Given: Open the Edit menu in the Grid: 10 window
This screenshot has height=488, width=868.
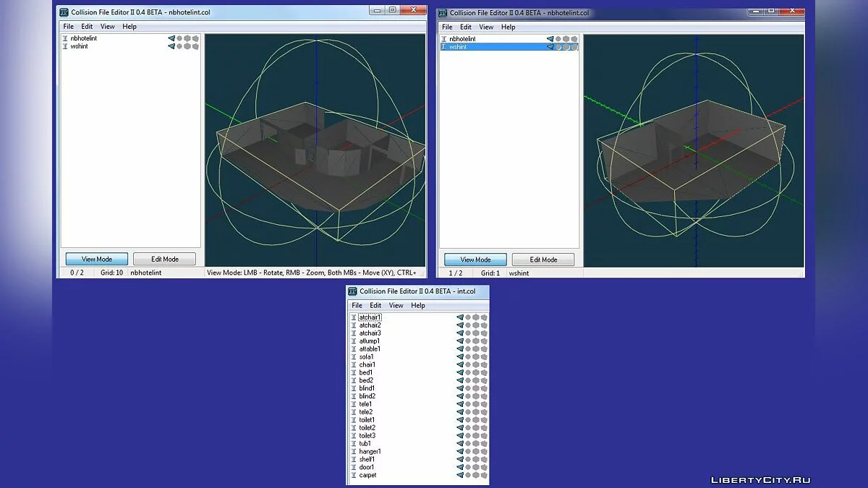Looking at the screenshot, I should point(87,27).
